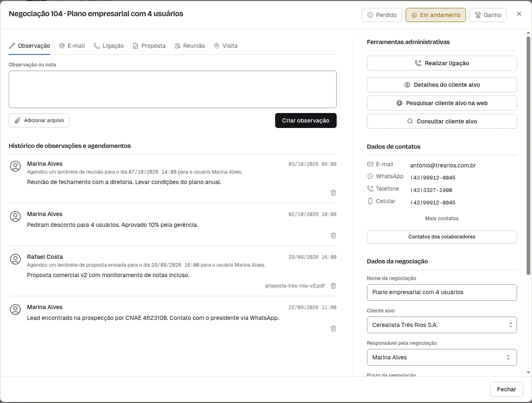
Task: Click Criar observação to save the note
Action: point(306,120)
